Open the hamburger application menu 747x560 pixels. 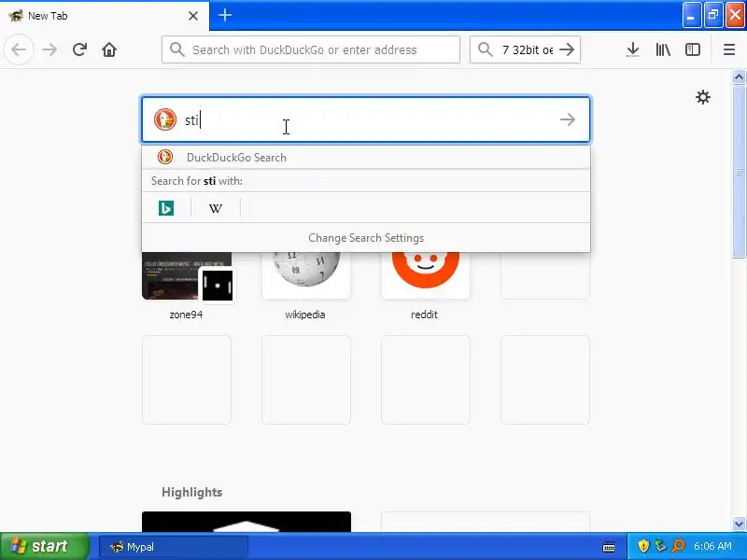[729, 49]
